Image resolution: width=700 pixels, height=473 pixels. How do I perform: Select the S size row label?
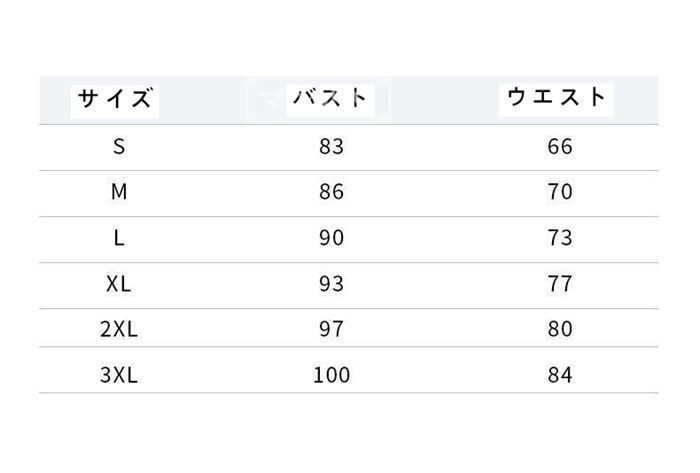click(119, 147)
